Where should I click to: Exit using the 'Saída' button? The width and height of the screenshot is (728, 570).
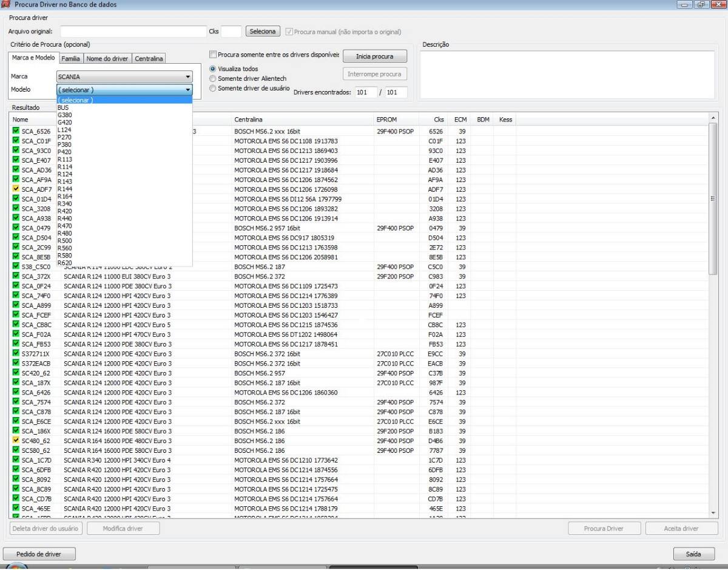coord(693,554)
